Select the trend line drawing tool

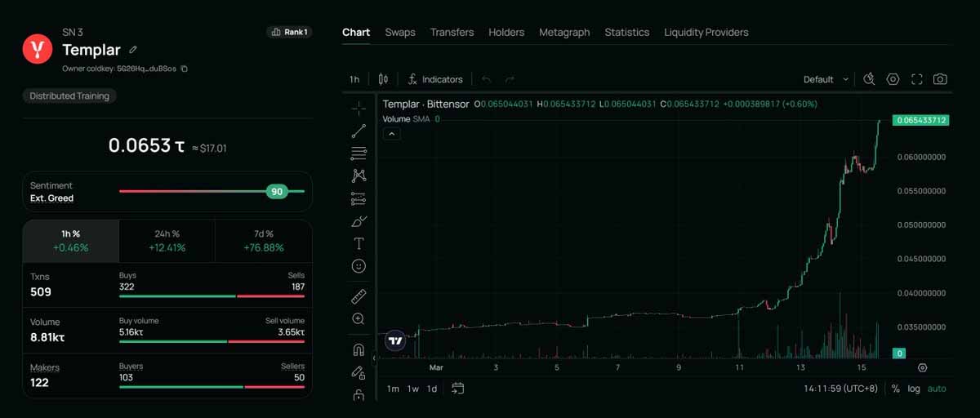359,131
